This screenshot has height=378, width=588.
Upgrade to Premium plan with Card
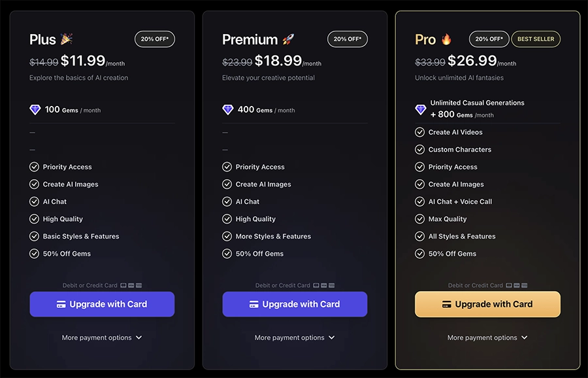[295, 304]
